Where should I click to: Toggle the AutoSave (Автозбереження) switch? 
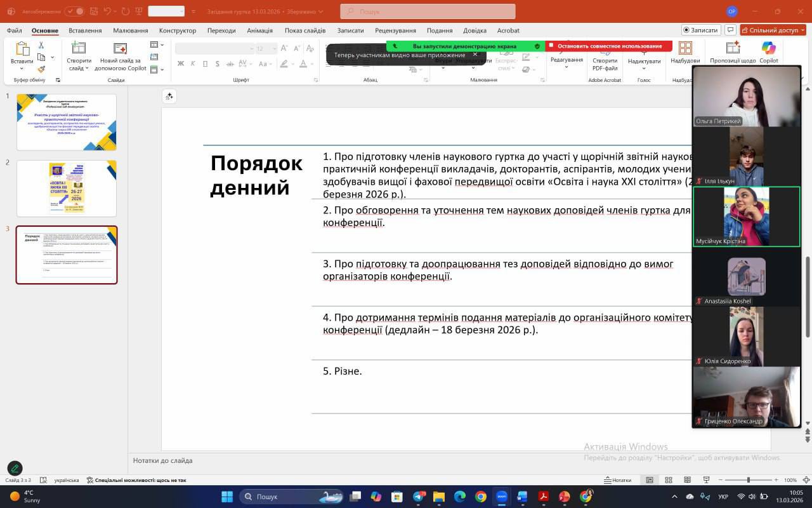74,11
